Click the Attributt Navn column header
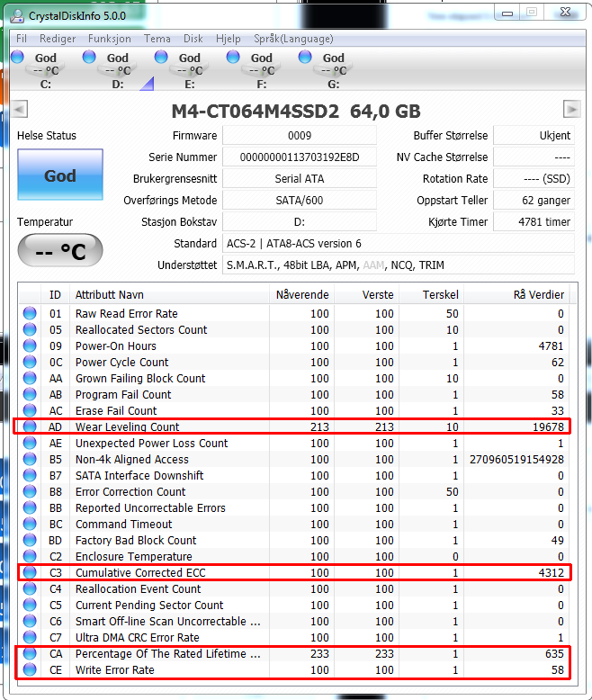 tap(170, 294)
